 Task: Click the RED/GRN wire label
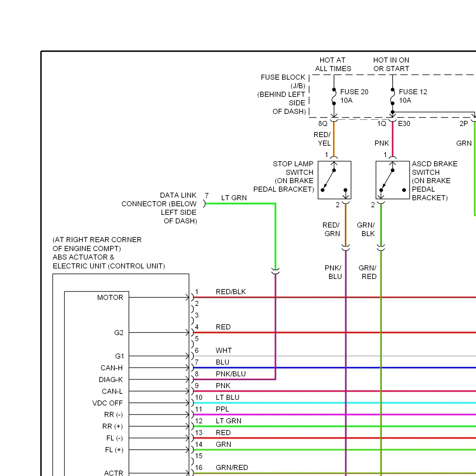[331, 229]
